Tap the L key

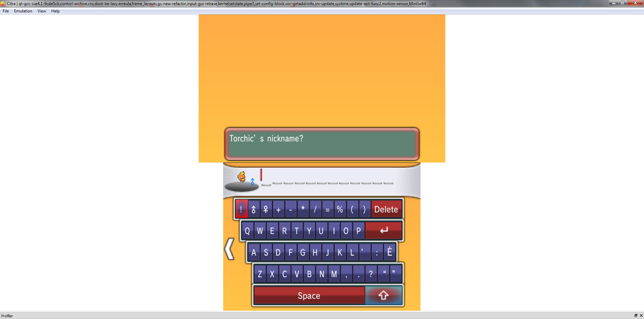coord(352,253)
